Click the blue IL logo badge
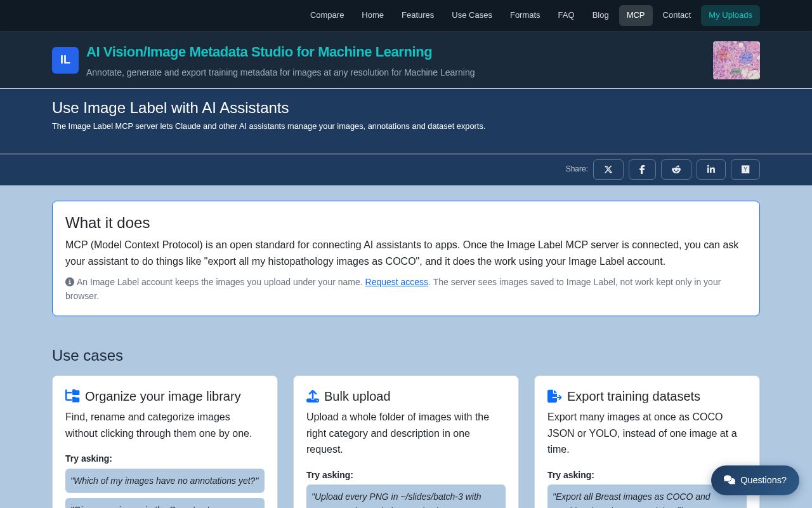Image resolution: width=812 pixels, height=508 pixels. pos(65,60)
